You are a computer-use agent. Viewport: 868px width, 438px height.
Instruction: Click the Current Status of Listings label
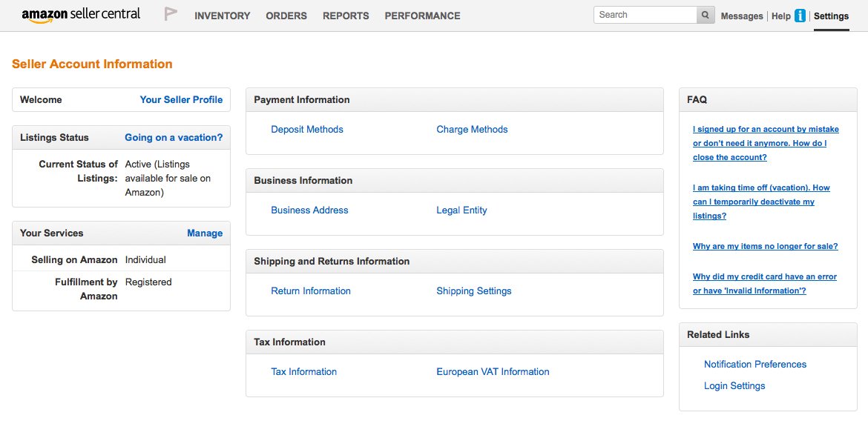78,171
